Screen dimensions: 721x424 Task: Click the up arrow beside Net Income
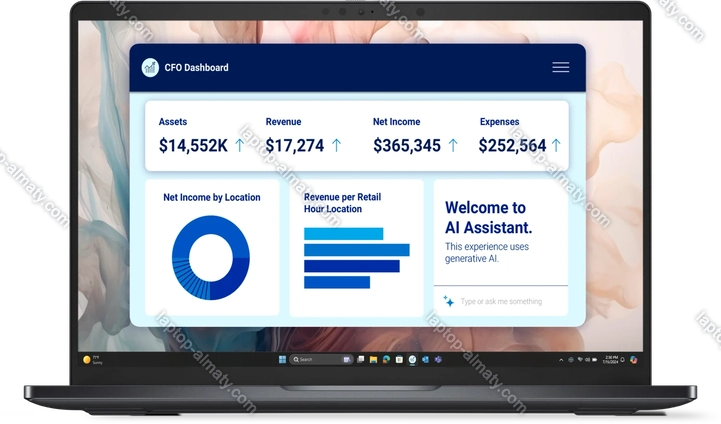(453, 145)
